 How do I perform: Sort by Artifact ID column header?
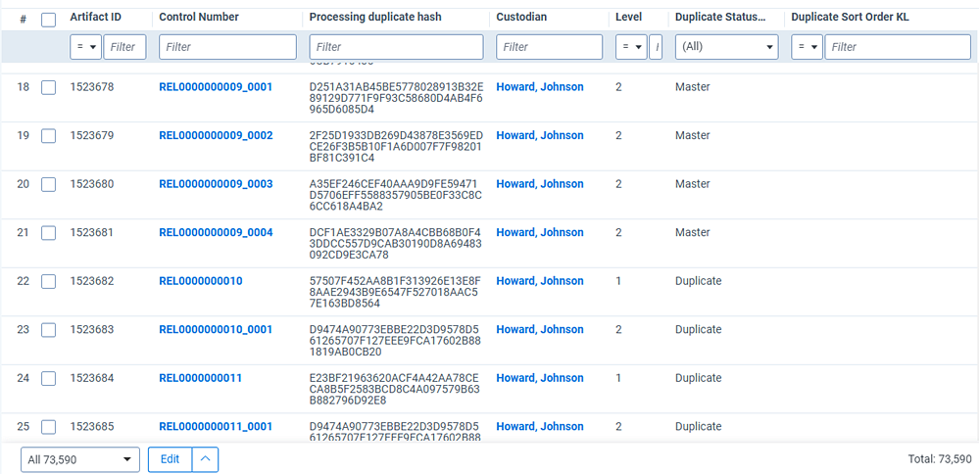[96, 18]
